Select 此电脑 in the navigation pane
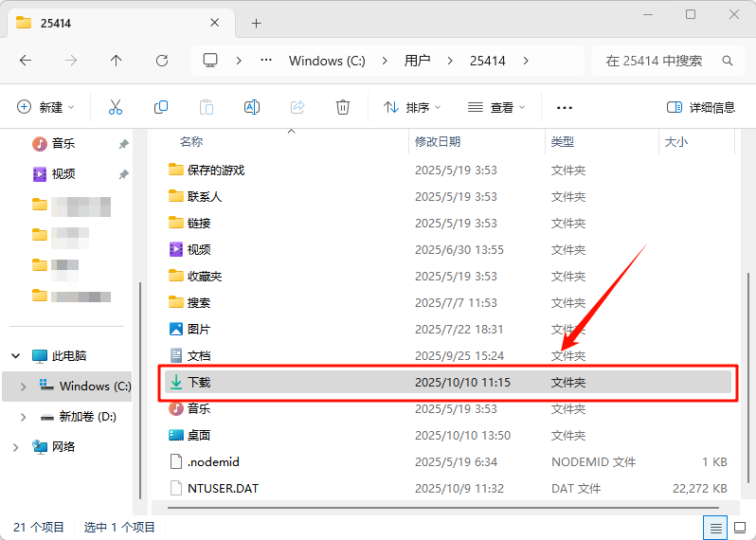This screenshot has height=540, width=756. tap(69, 356)
